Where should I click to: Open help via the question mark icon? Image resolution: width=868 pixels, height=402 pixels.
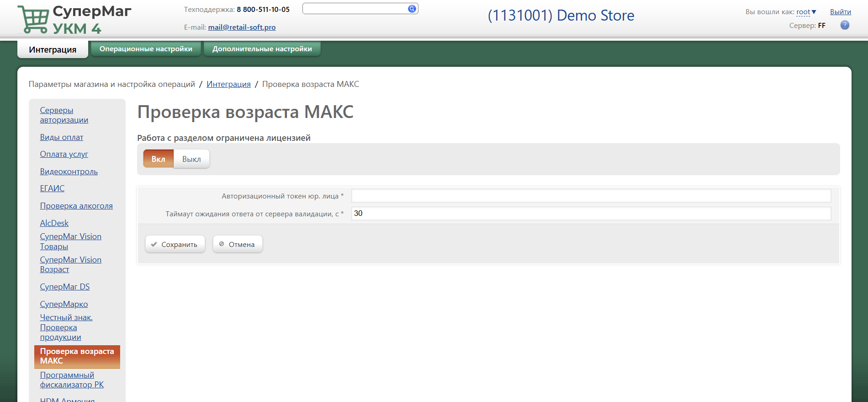845,25
